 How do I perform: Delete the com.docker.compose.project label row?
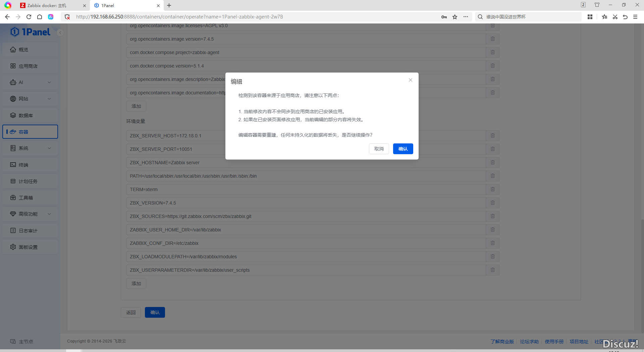(493, 52)
